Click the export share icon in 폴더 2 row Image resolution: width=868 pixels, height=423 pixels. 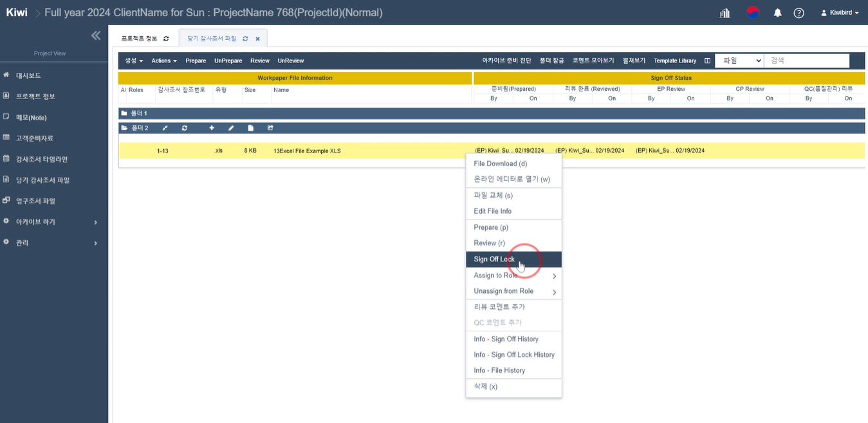click(x=270, y=128)
